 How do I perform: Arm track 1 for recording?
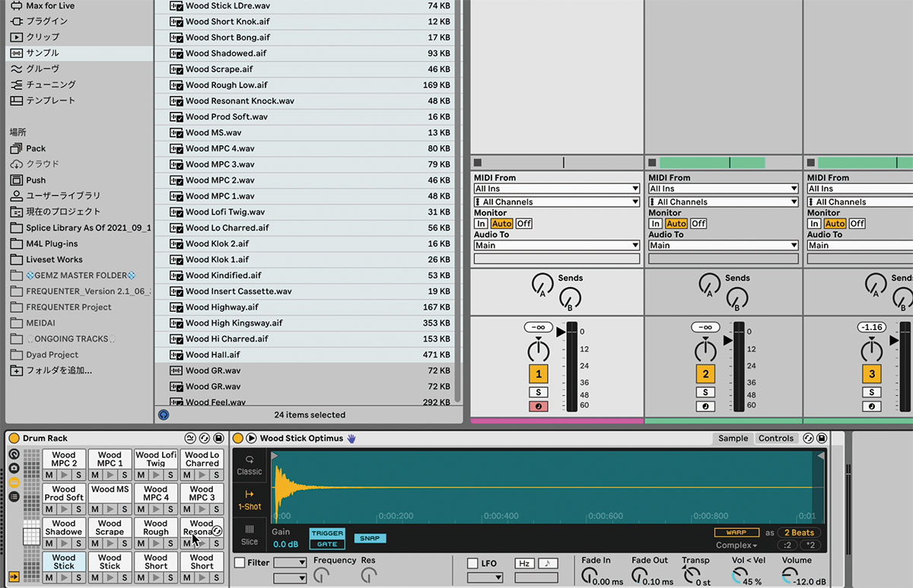click(539, 406)
